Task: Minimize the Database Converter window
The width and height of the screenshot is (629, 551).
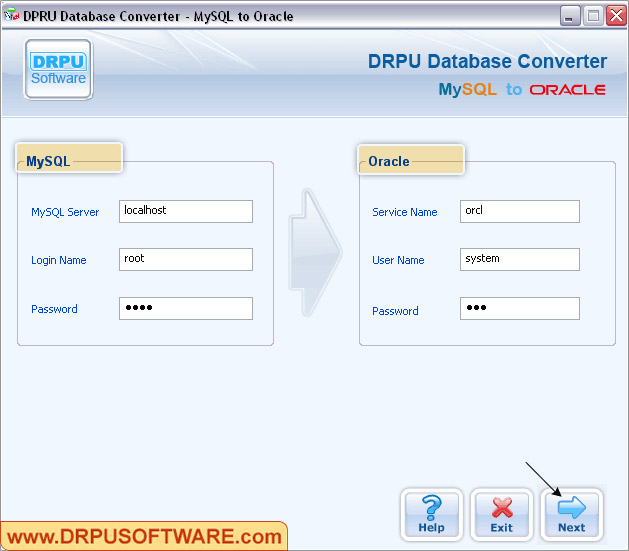Action: [570, 16]
